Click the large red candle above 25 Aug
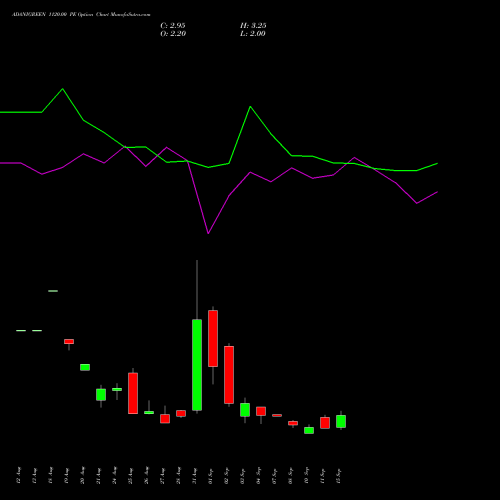Screen dimensions: 500x500 pyautogui.click(x=133, y=393)
